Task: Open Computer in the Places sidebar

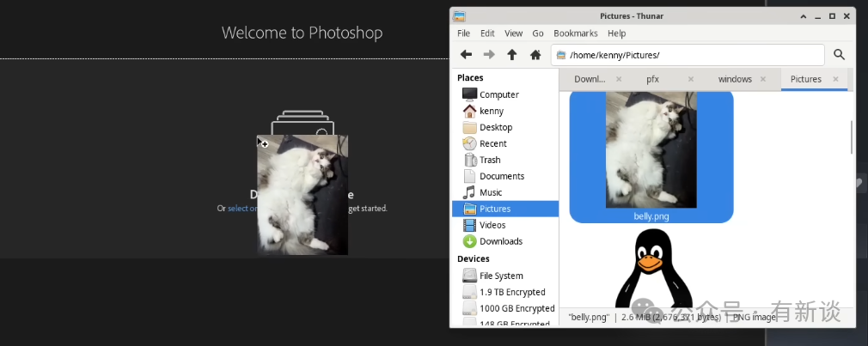Action: [498, 94]
